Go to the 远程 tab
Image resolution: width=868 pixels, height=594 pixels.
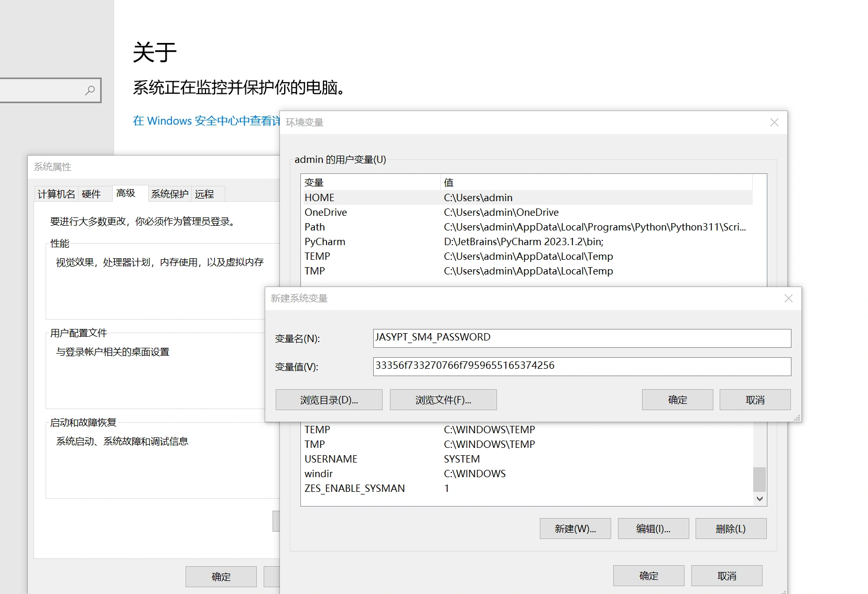[x=204, y=194]
